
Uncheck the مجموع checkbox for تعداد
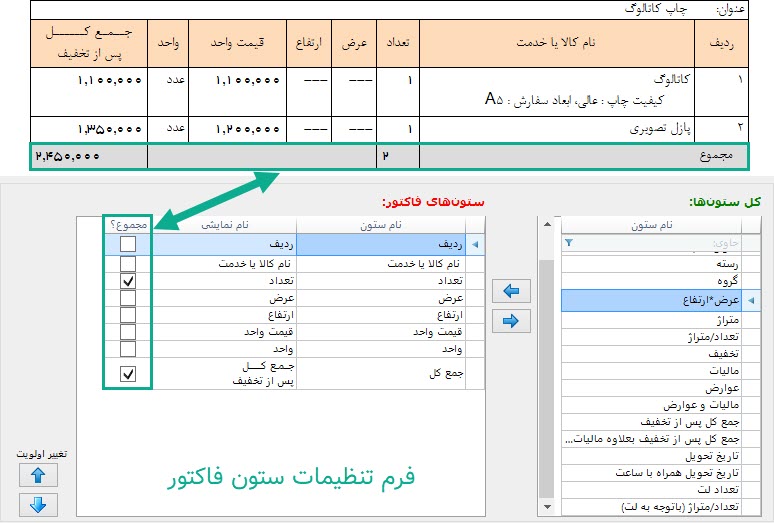point(128,282)
